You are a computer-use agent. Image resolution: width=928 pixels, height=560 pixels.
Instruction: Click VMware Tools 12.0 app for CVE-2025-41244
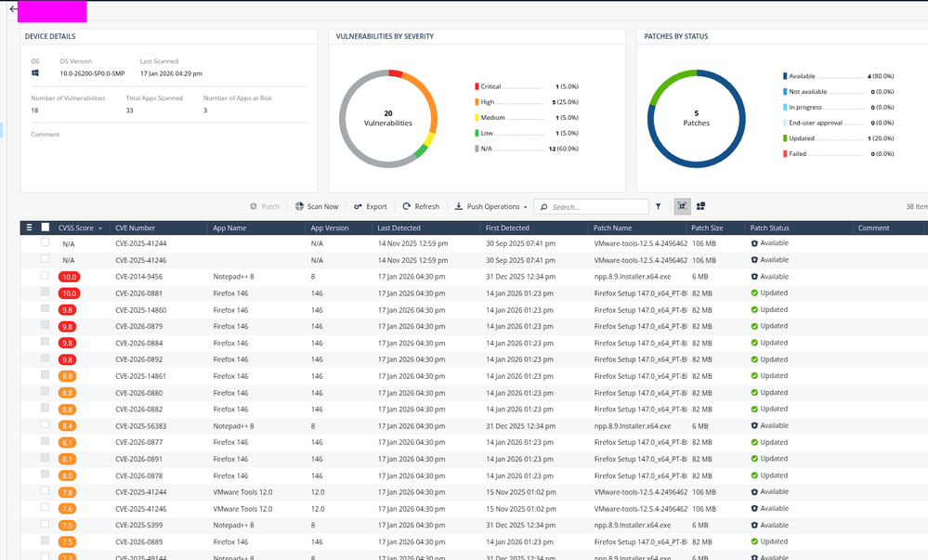(242, 492)
